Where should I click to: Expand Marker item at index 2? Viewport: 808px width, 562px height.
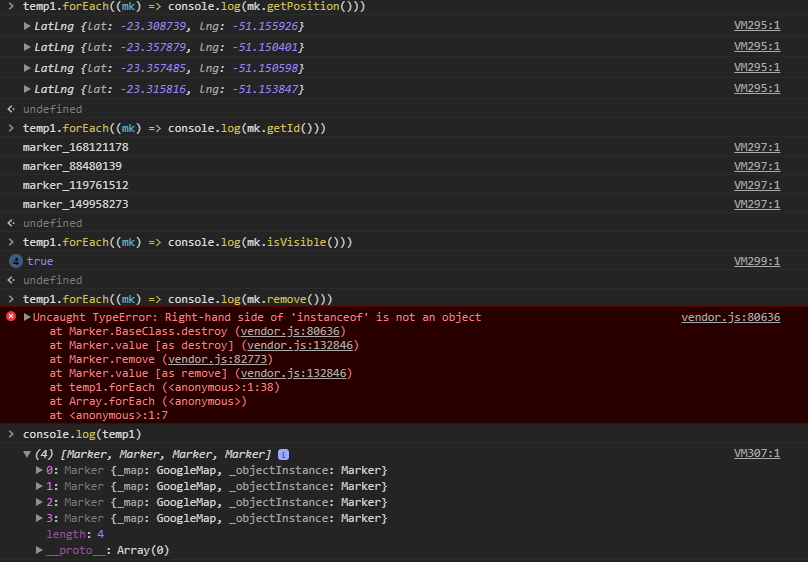[39, 502]
